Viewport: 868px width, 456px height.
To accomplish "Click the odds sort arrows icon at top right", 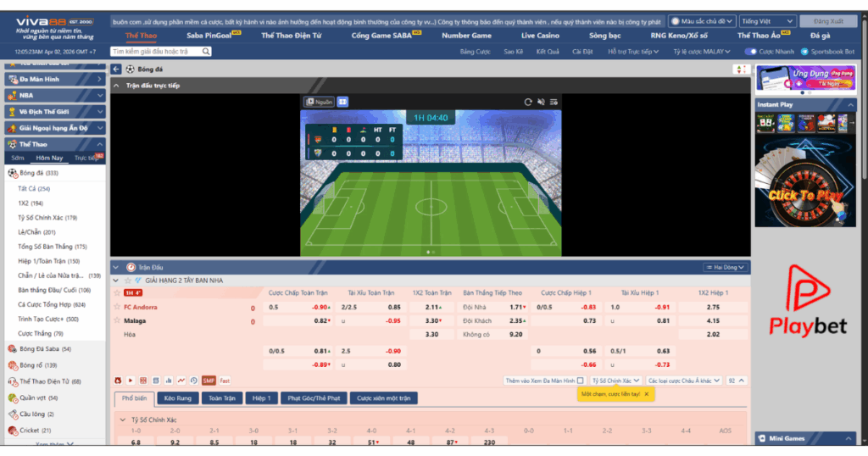I will 740,70.
